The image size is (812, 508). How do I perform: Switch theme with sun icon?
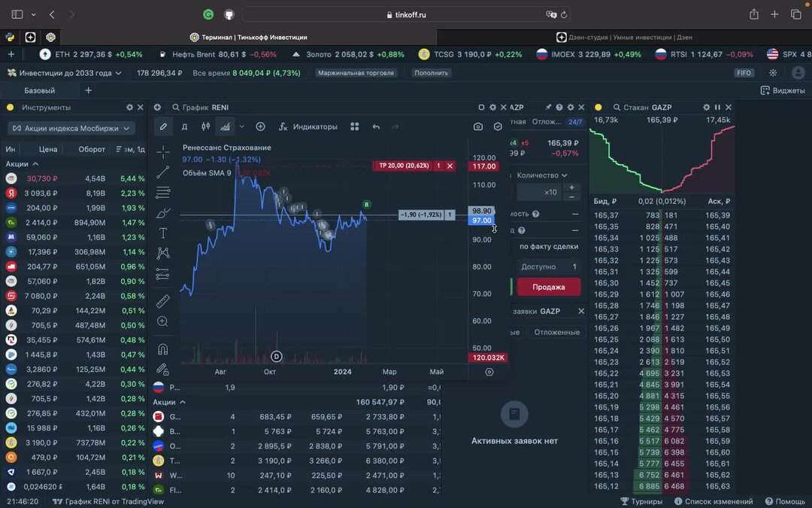coord(773,73)
